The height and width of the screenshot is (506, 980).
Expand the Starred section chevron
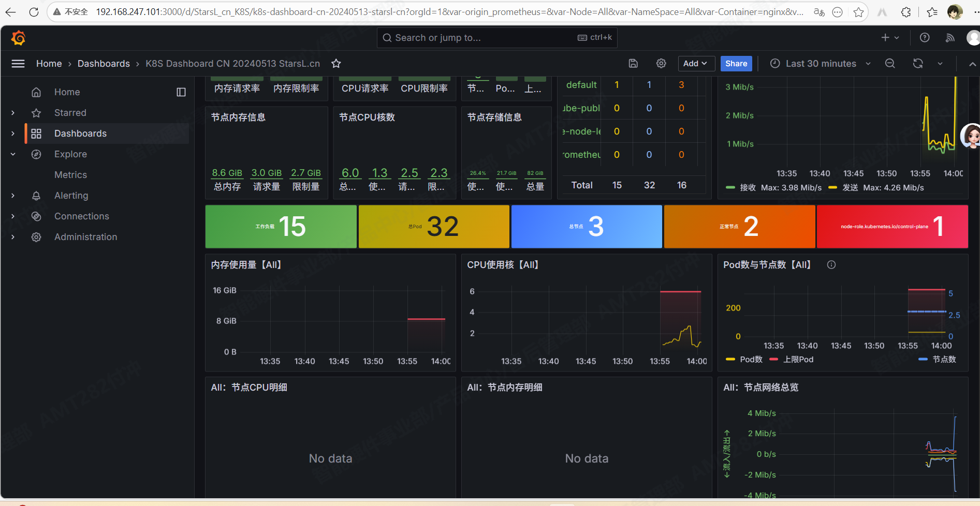(13, 113)
